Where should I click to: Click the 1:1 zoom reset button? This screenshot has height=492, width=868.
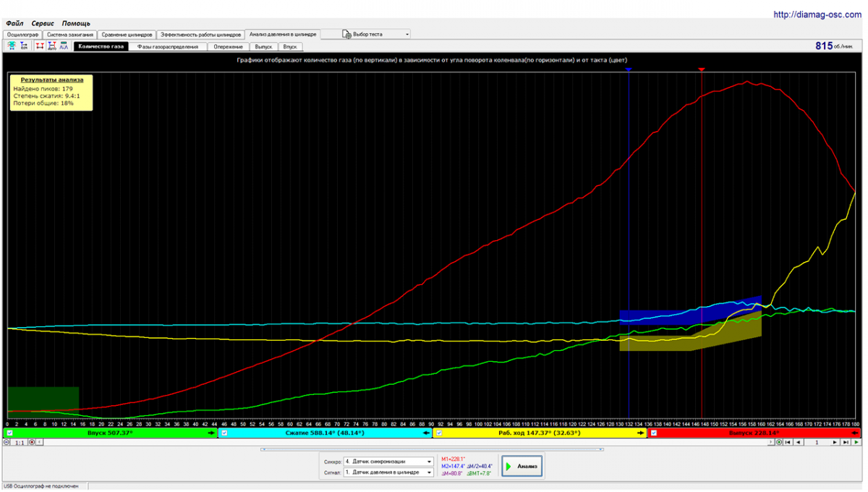coord(20,442)
